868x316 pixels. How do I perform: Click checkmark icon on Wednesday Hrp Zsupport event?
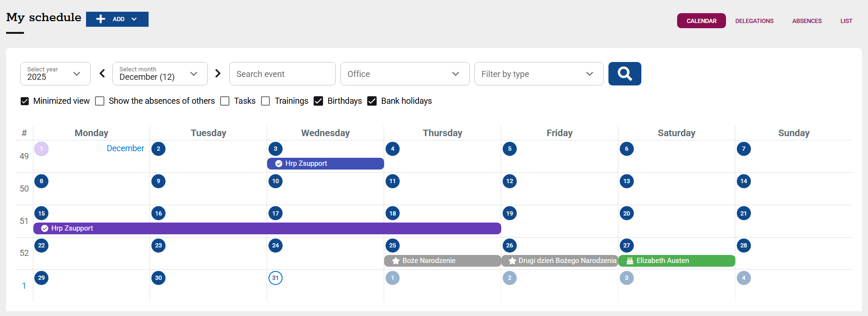pyautogui.click(x=279, y=163)
